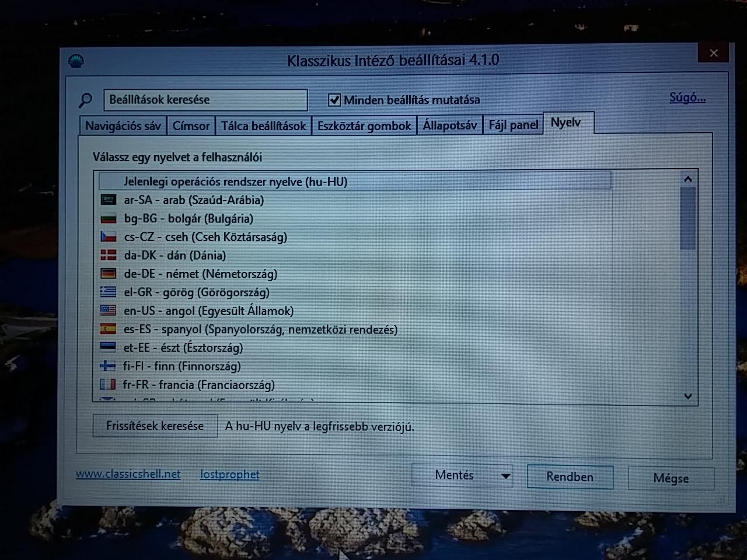747x560 pixels.
Task: Select et-EE - észt (Észtország)
Action: tap(355, 348)
